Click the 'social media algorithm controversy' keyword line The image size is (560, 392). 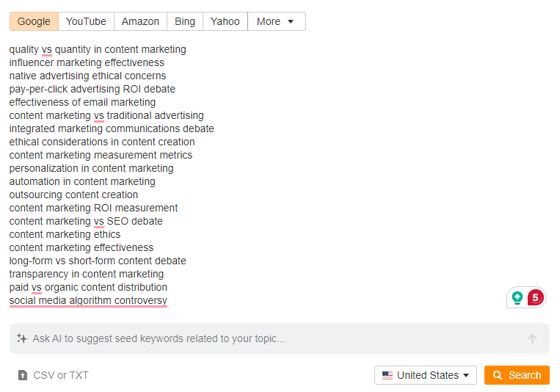point(88,300)
